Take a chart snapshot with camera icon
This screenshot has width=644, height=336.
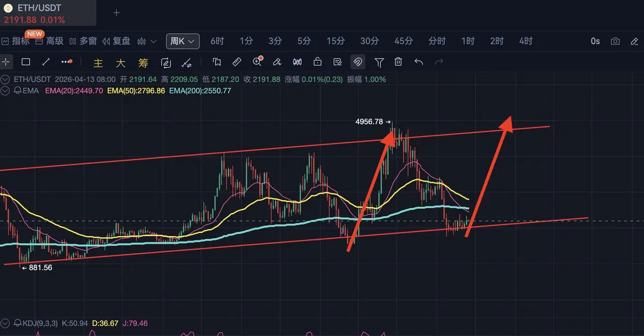[x=616, y=41]
